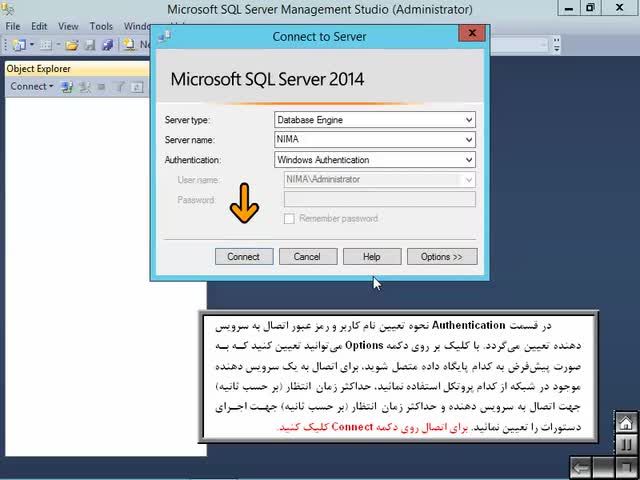Close the Connect to Server dialog
640x480 pixels.
[x=472, y=33]
